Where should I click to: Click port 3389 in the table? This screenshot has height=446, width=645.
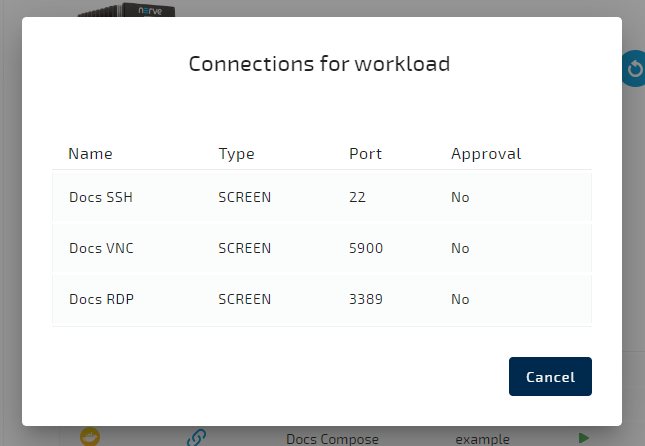pyautogui.click(x=366, y=299)
